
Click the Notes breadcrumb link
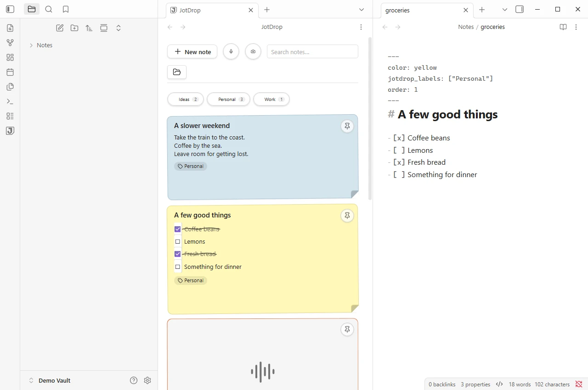coord(466,27)
